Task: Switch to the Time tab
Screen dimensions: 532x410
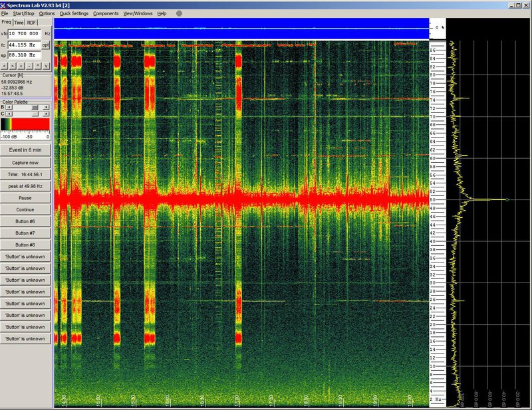Action: [x=19, y=22]
